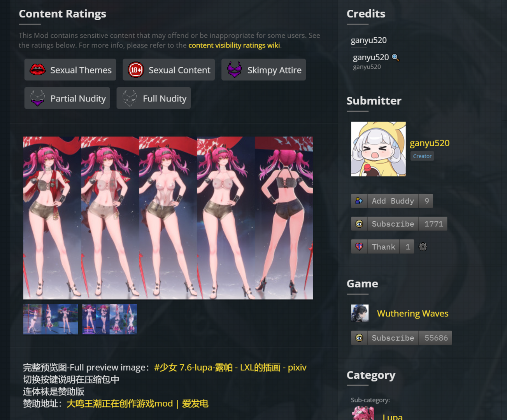Click the Submitter heading
This screenshot has height=420, width=507.
[x=374, y=101]
